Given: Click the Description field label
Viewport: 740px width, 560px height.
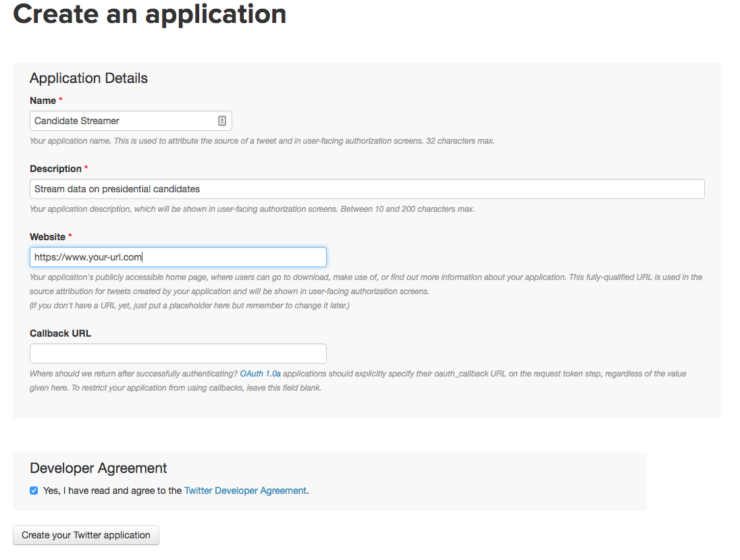Looking at the screenshot, I should tap(55, 169).
